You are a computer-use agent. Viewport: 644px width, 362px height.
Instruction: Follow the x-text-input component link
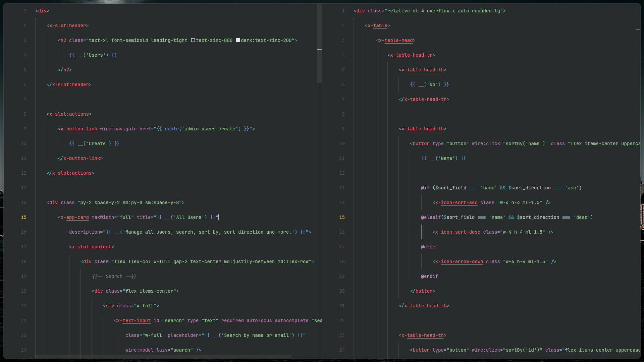(136, 321)
